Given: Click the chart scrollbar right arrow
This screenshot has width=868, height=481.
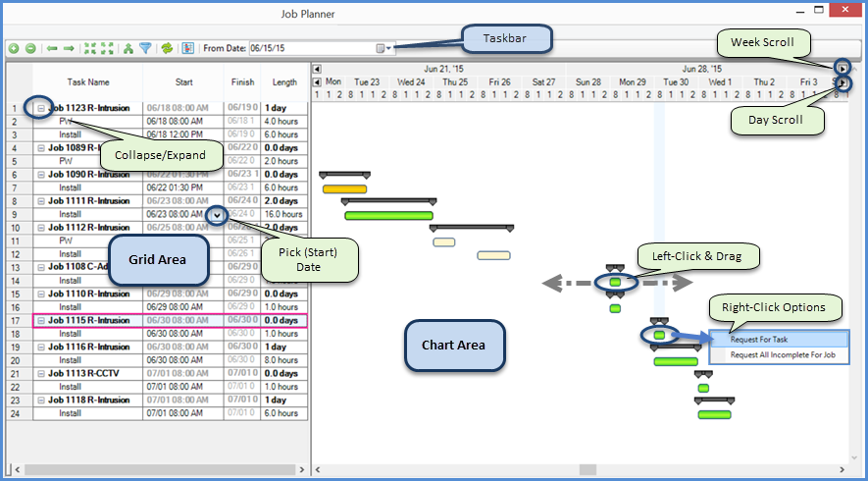Looking at the screenshot, I should coord(842,469).
